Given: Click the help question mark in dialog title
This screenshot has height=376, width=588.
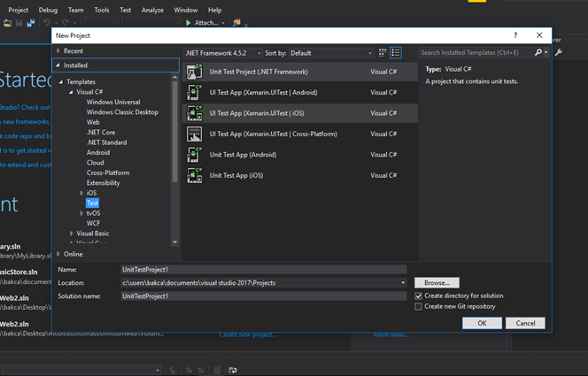Looking at the screenshot, I should pyautogui.click(x=515, y=35).
